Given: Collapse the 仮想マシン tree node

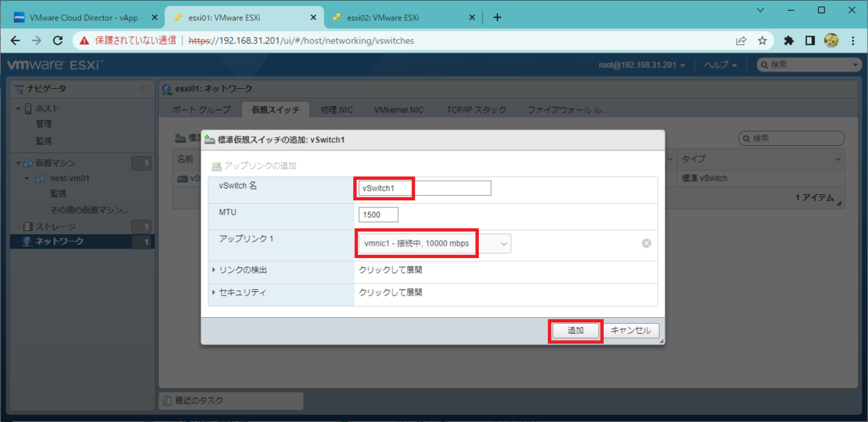Looking at the screenshot, I should tap(18, 163).
